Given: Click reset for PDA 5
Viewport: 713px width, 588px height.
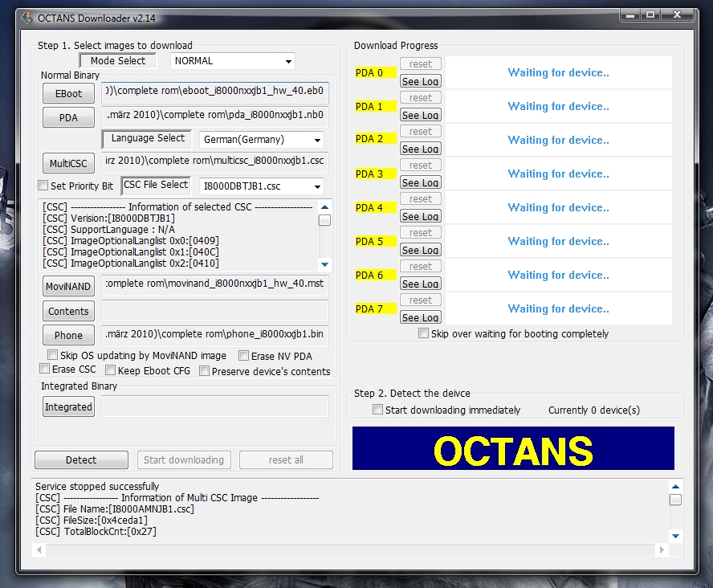Looking at the screenshot, I should (x=421, y=232).
